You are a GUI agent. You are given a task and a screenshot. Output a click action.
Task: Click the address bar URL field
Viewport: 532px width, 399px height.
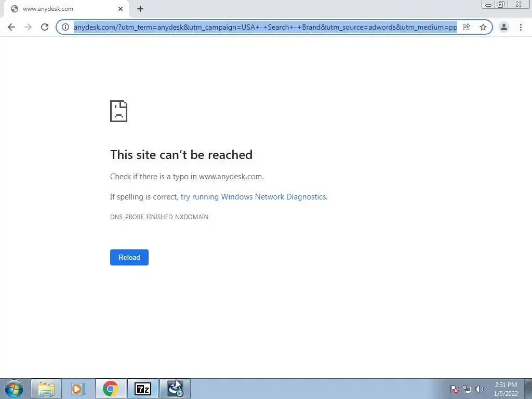(x=265, y=27)
